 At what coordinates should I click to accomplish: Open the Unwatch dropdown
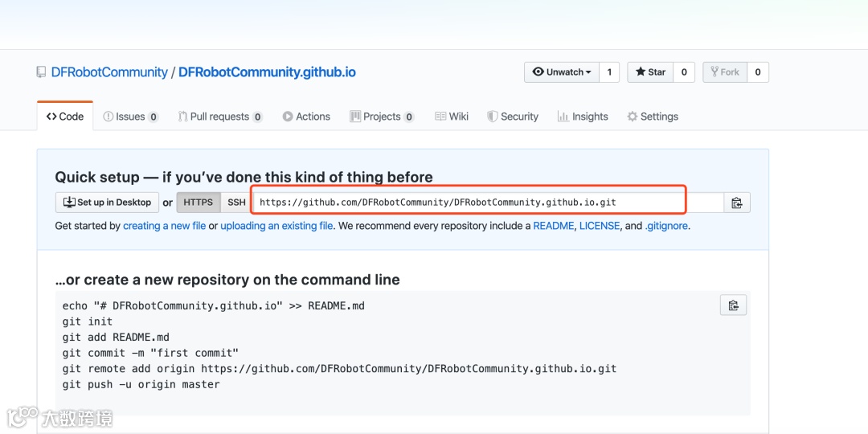coord(562,72)
